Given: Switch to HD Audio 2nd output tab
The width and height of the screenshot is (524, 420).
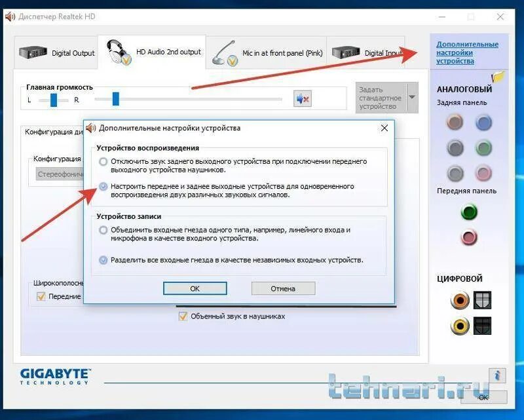Looking at the screenshot, I should coord(152,52).
